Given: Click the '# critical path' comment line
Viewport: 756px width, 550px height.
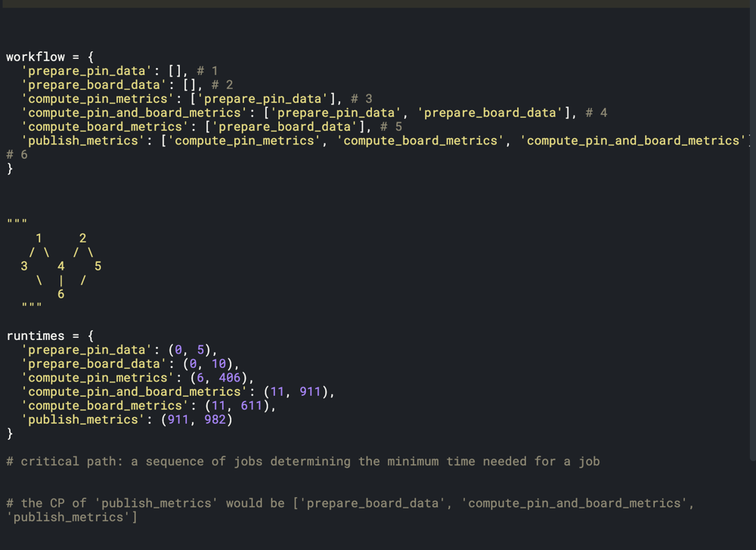Looking at the screenshot, I should [x=302, y=462].
